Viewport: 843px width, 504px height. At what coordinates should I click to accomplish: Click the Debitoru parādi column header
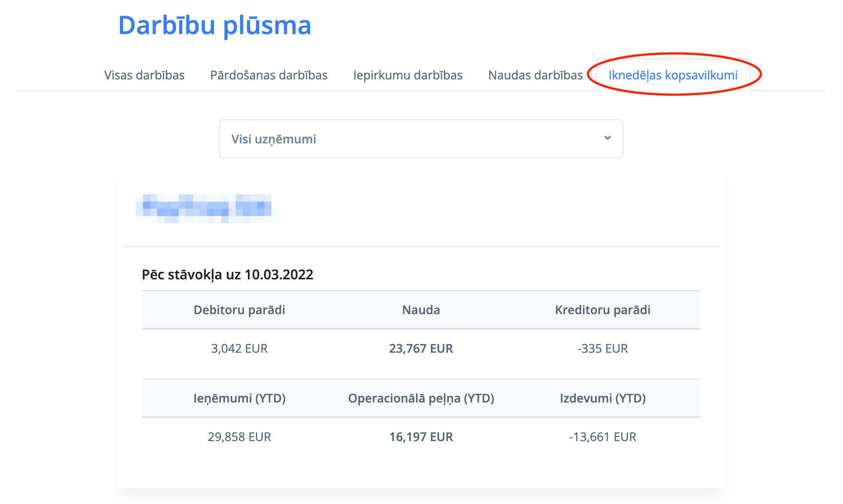[x=239, y=310]
